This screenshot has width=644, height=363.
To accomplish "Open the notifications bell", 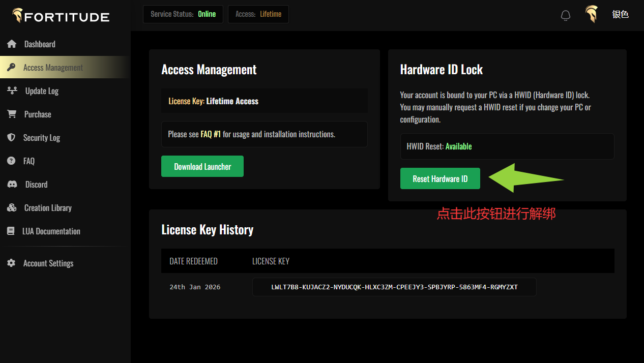I will point(565,15).
